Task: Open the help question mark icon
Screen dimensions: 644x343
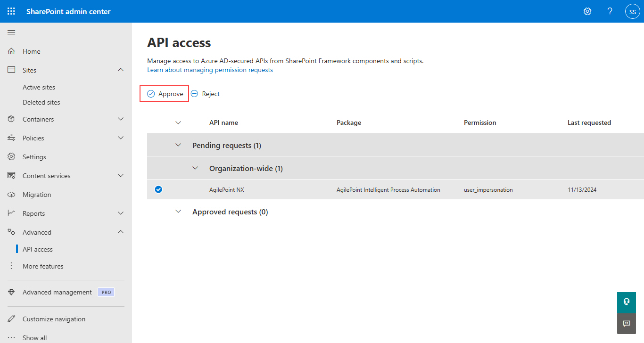Action: (610, 11)
